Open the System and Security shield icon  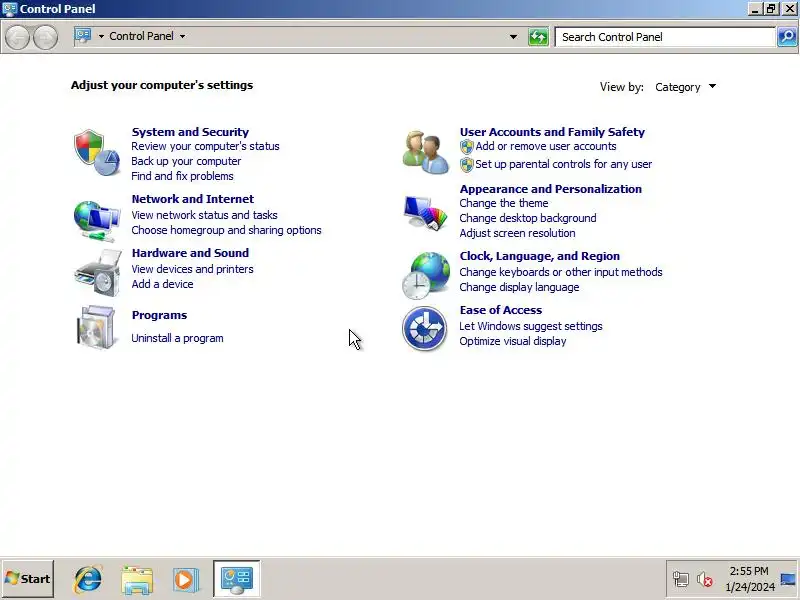coord(96,153)
